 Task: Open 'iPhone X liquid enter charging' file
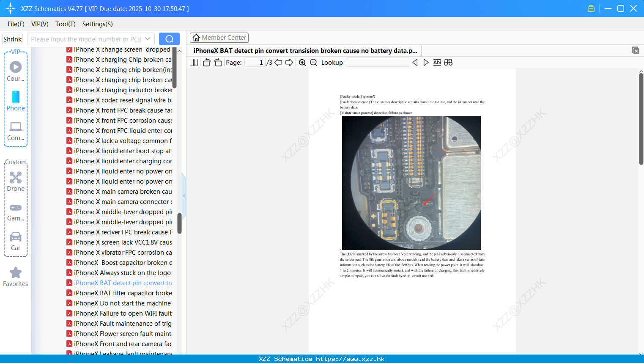pyautogui.click(x=119, y=161)
